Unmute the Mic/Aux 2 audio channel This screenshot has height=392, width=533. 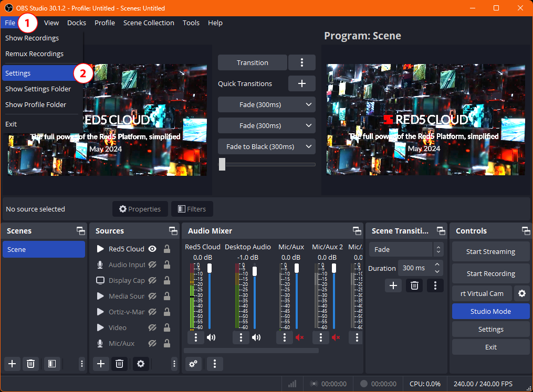[336, 337]
